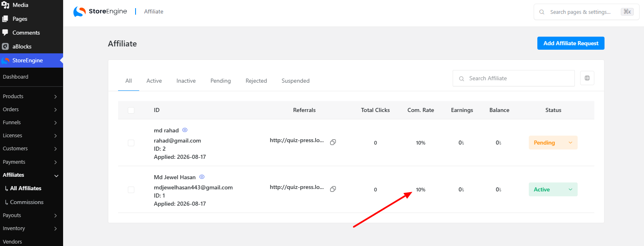This screenshot has width=644, height=246.
Task: Copy md rahad's referral link
Action: 333,142
